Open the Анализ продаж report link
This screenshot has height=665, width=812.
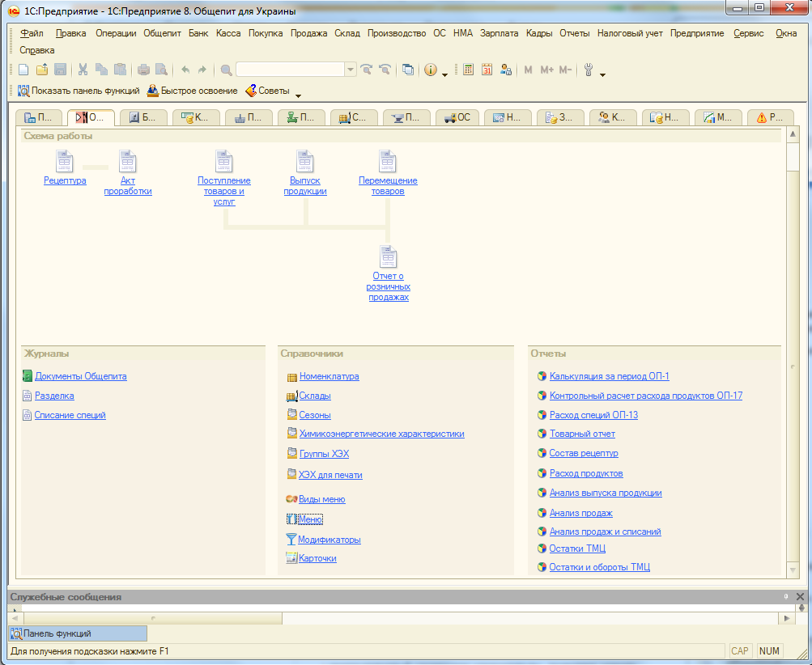pyautogui.click(x=581, y=513)
